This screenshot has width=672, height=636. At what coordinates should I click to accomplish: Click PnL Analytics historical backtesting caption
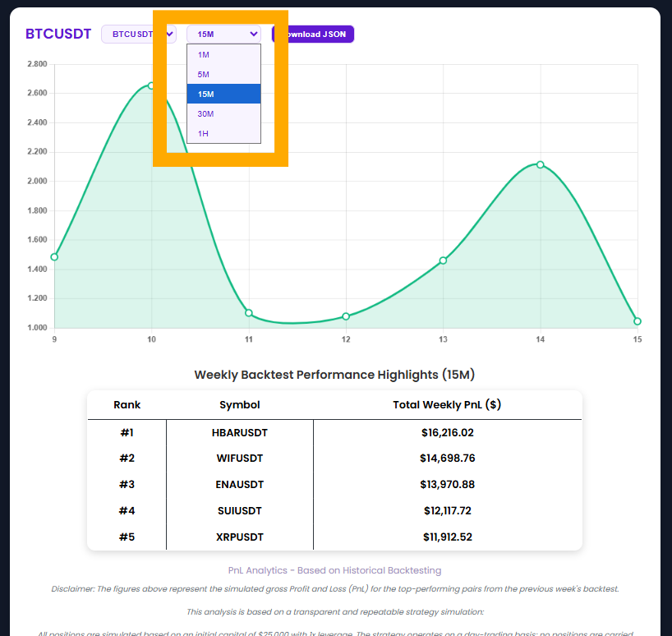click(334, 570)
